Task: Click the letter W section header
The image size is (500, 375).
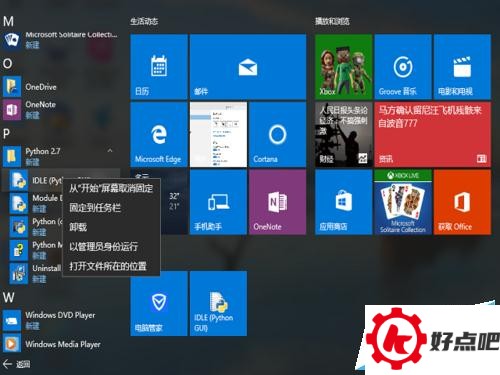Action: tap(9, 297)
